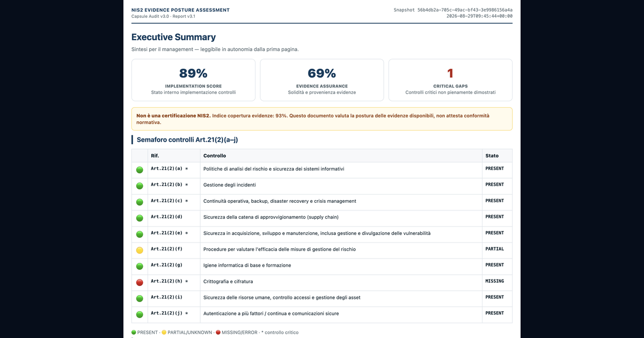
Task: Click the green PRESENT legend dot below table
Action: [x=134, y=333]
